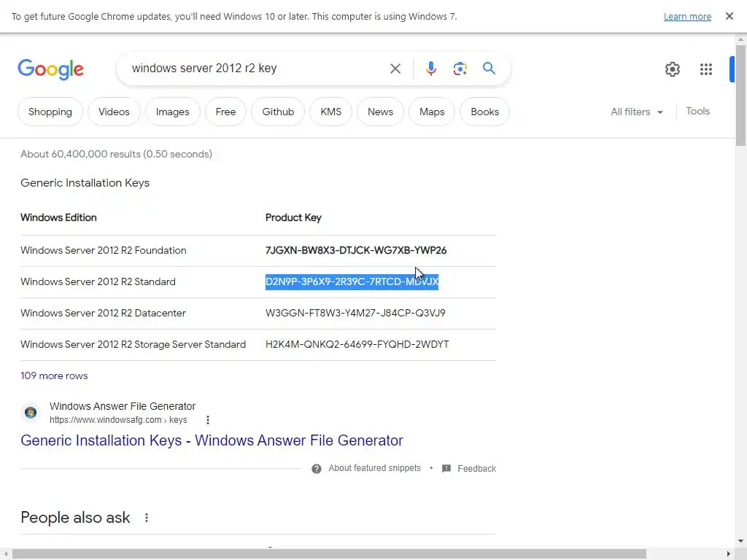Screen dimensions: 747x560
Task: Open Learn more about Chrome updates
Action: point(687,16)
